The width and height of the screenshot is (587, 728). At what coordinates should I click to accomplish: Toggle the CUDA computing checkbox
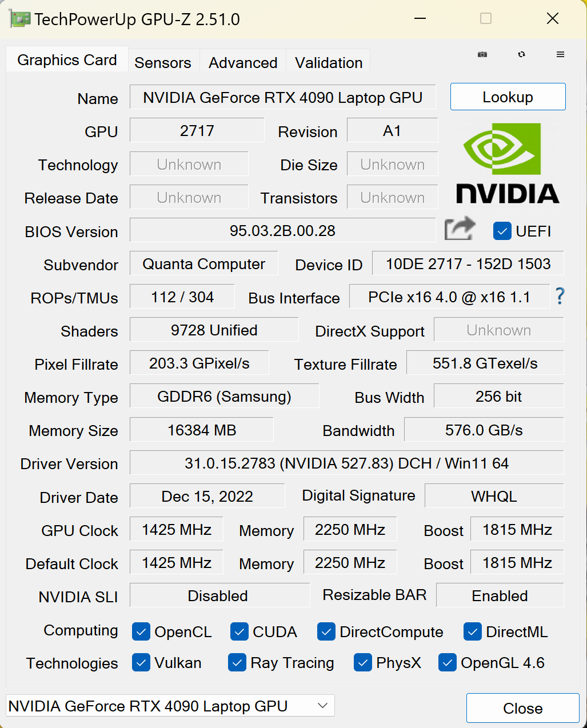point(239,631)
